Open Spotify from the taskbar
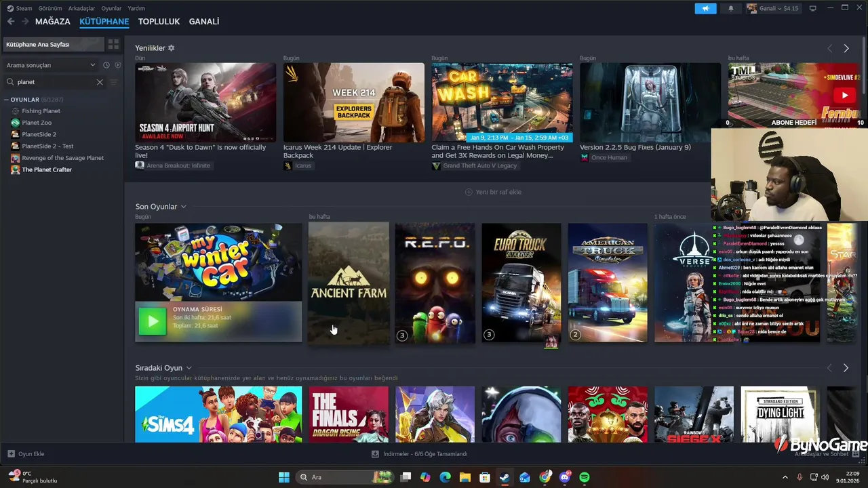 tap(585, 477)
